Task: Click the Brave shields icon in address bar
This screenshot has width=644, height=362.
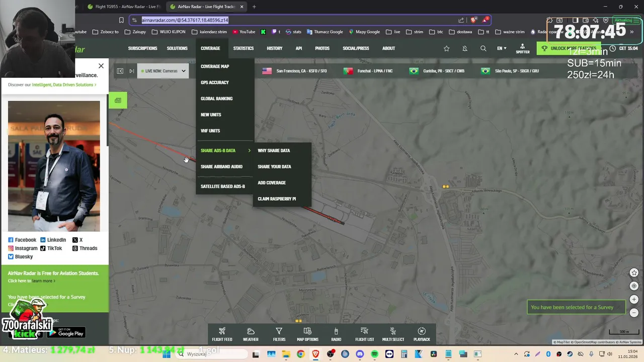Action: (x=473, y=20)
